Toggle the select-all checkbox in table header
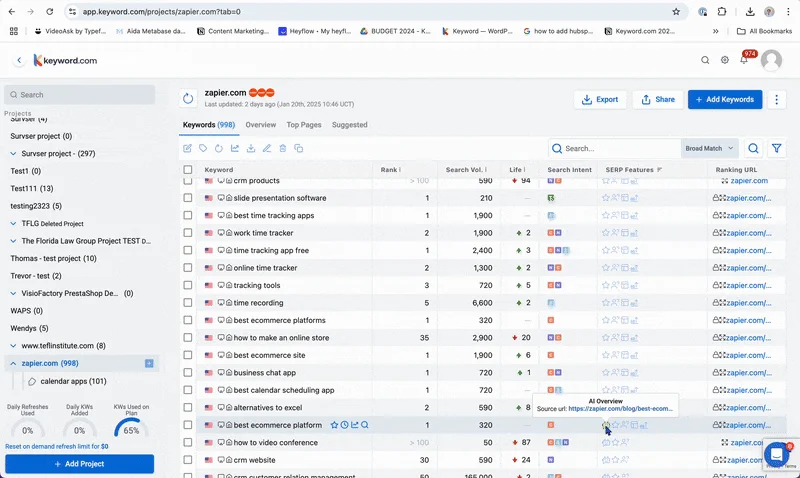Image resolution: width=800 pixels, height=478 pixels. coord(188,170)
